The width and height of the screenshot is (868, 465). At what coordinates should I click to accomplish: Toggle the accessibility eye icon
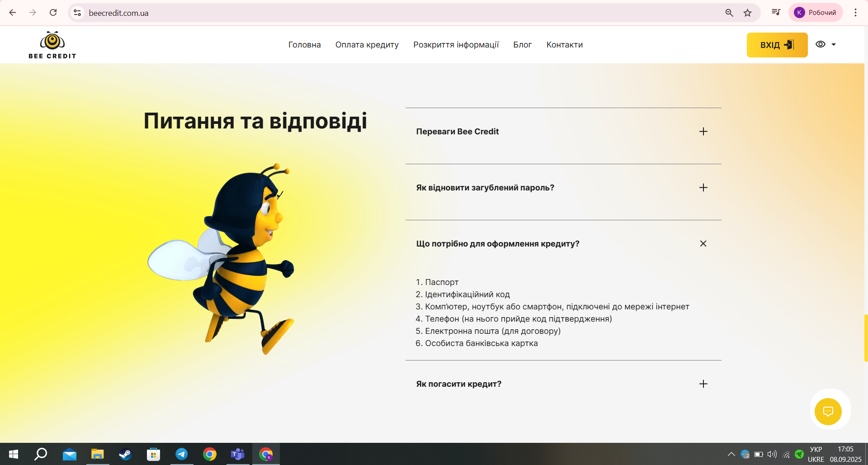(821, 44)
